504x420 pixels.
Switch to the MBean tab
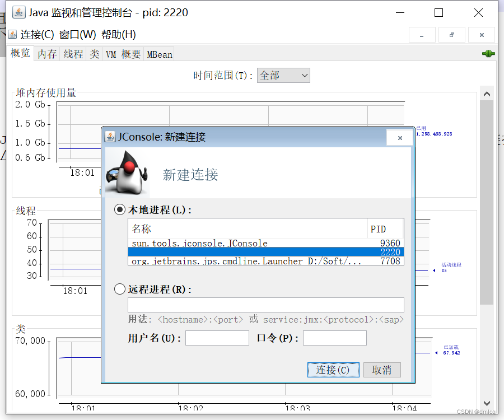pyautogui.click(x=160, y=54)
